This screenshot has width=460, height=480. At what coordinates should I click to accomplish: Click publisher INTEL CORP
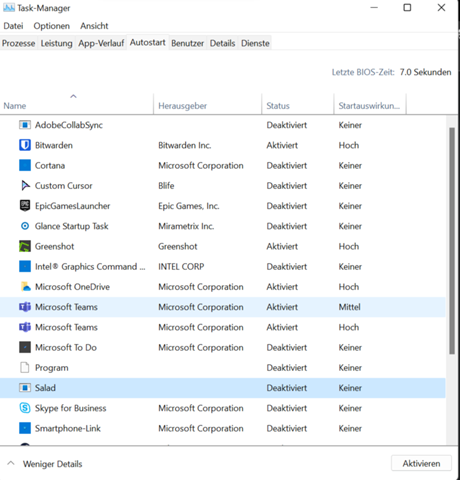[181, 267]
